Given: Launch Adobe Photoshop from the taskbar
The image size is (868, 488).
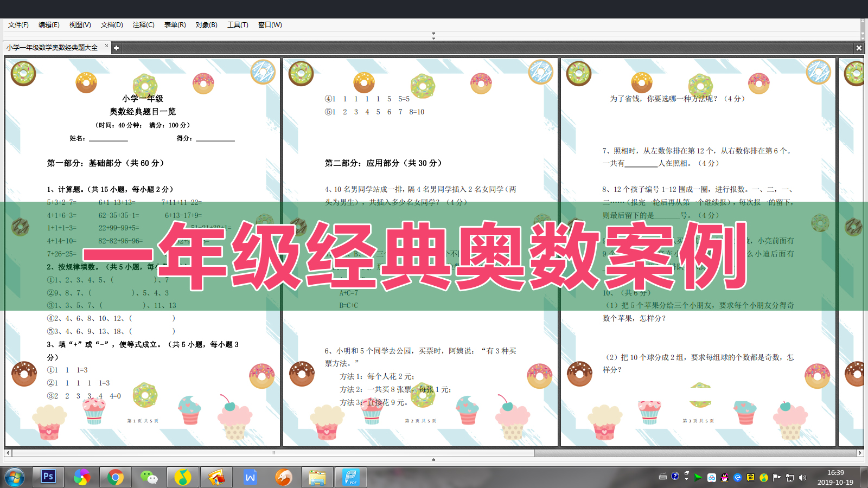Looking at the screenshot, I should tap(48, 477).
